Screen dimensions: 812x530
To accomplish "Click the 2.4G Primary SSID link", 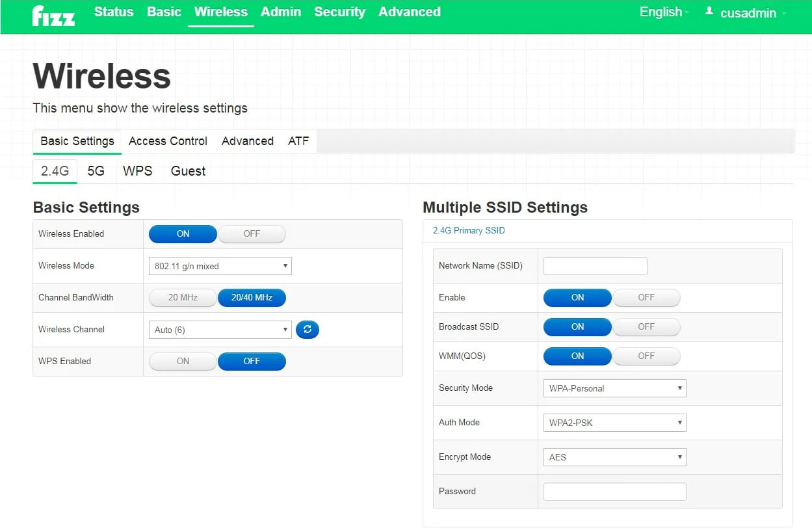I will coord(469,231).
